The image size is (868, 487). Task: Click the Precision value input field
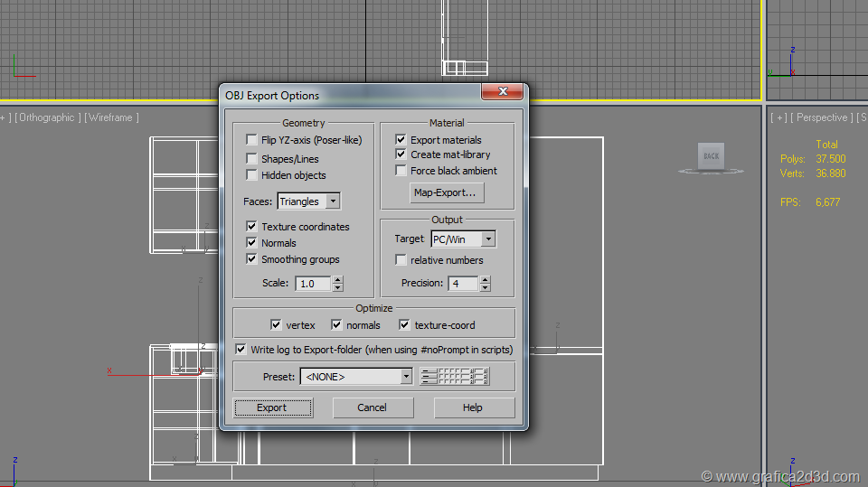pyautogui.click(x=463, y=284)
